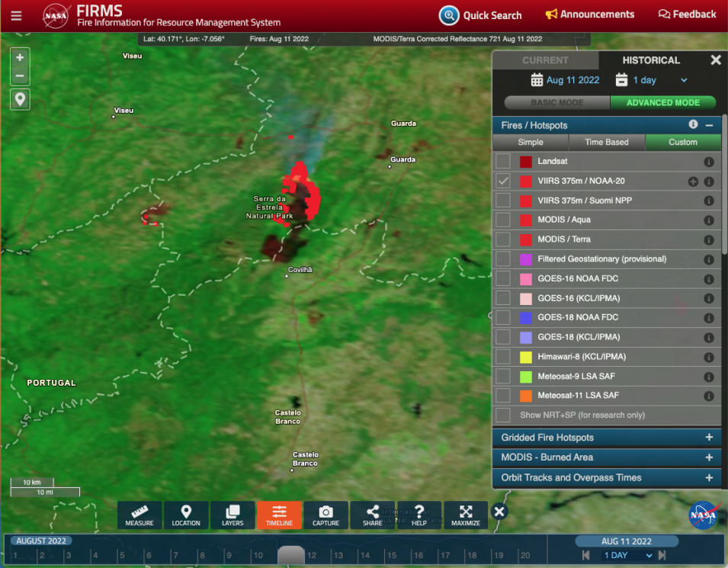Show info for VIIRS 375m / NOAA-20
Screen dimensions: 728x568
click(x=708, y=181)
